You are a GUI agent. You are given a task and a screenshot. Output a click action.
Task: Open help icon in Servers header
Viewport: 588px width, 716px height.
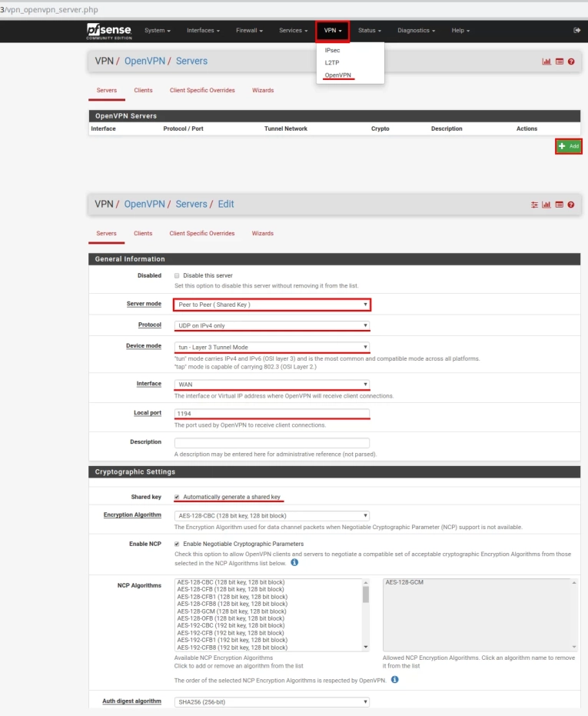(571, 62)
